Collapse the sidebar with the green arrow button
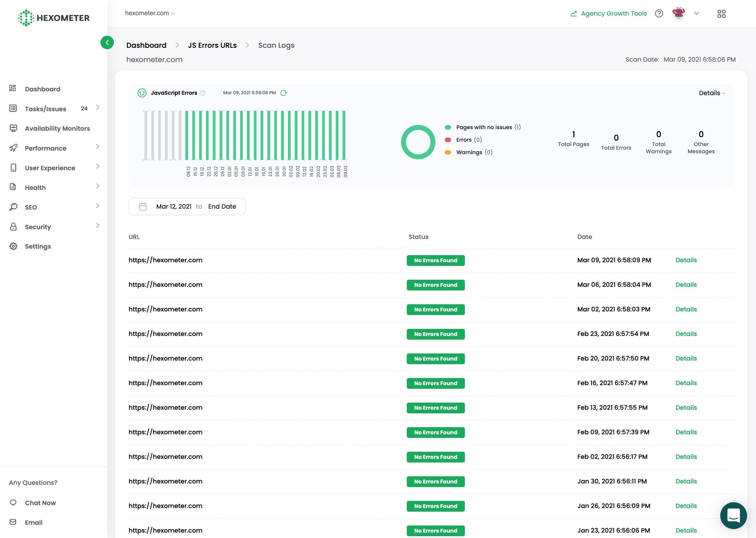This screenshot has height=538, width=756. (x=107, y=42)
